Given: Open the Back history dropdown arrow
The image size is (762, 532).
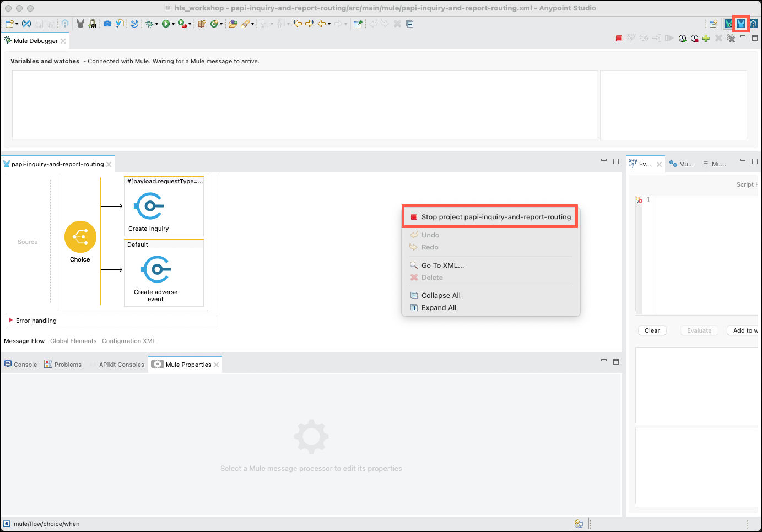Looking at the screenshot, I should point(329,24).
